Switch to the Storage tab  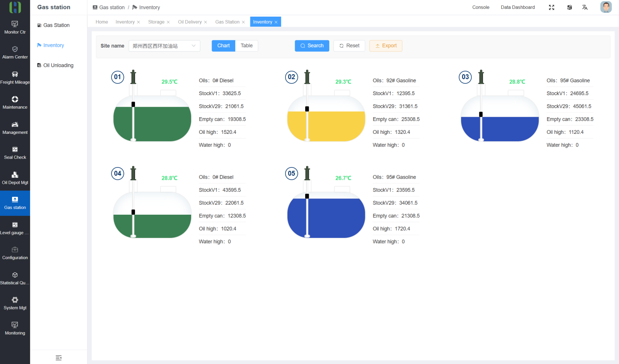coord(156,22)
